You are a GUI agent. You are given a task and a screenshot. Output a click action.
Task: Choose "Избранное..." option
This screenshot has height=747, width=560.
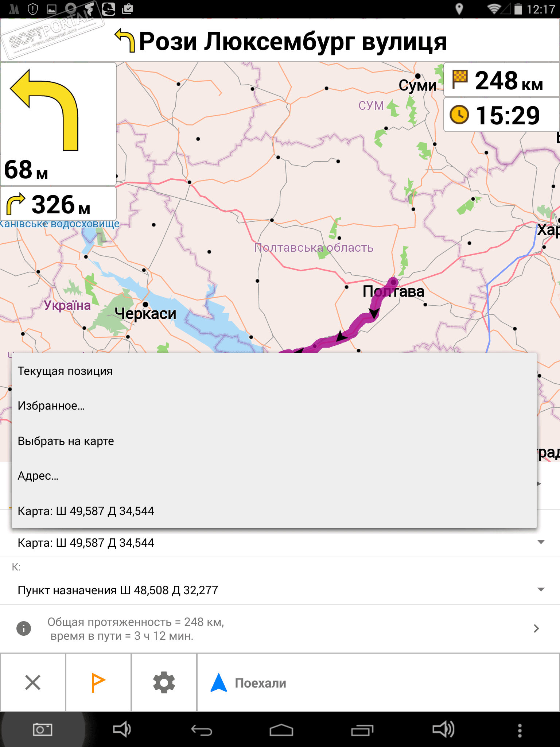[x=51, y=406]
